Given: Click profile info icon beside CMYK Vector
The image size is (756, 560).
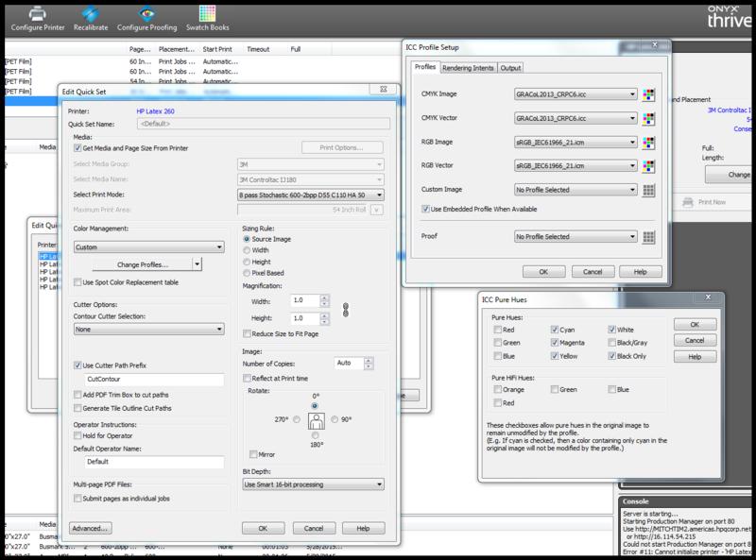Looking at the screenshot, I should pyautogui.click(x=648, y=118).
